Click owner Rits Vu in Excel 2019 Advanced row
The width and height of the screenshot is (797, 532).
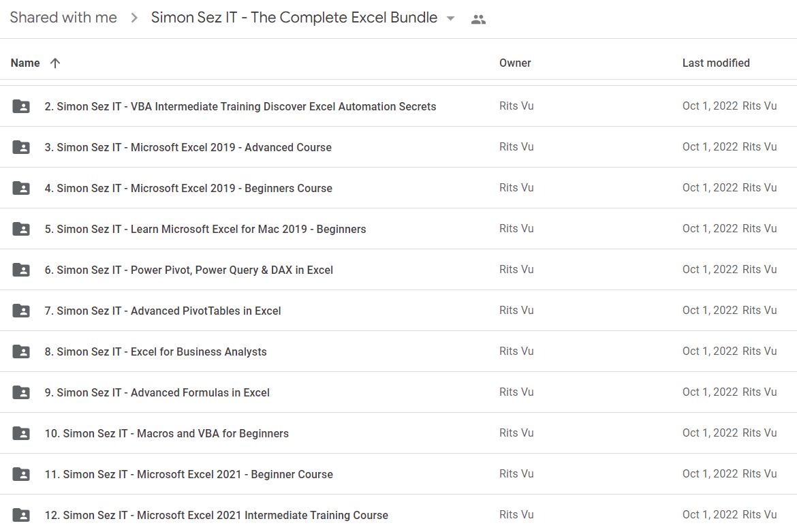pyautogui.click(x=516, y=147)
